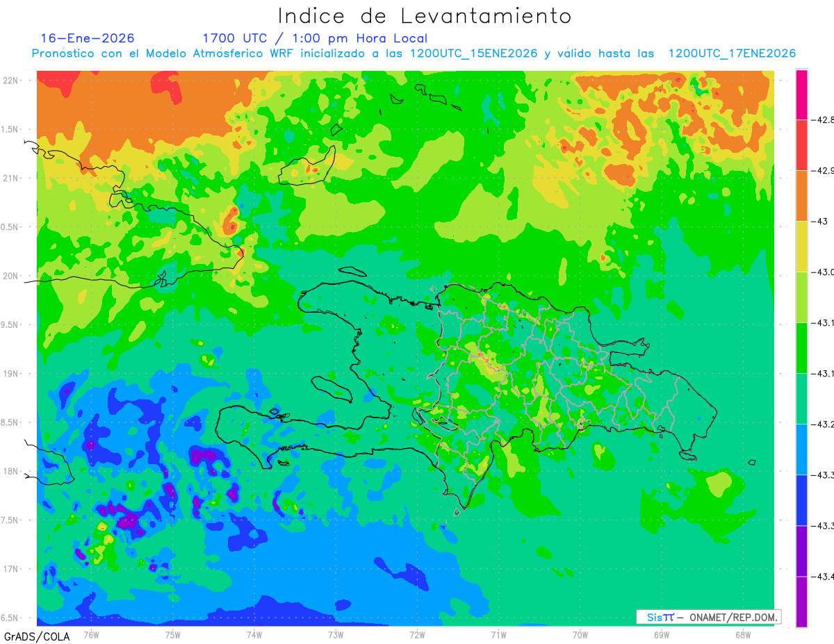
Task: Click the '-43' label beside the orange swatch
Action: click(821, 222)
